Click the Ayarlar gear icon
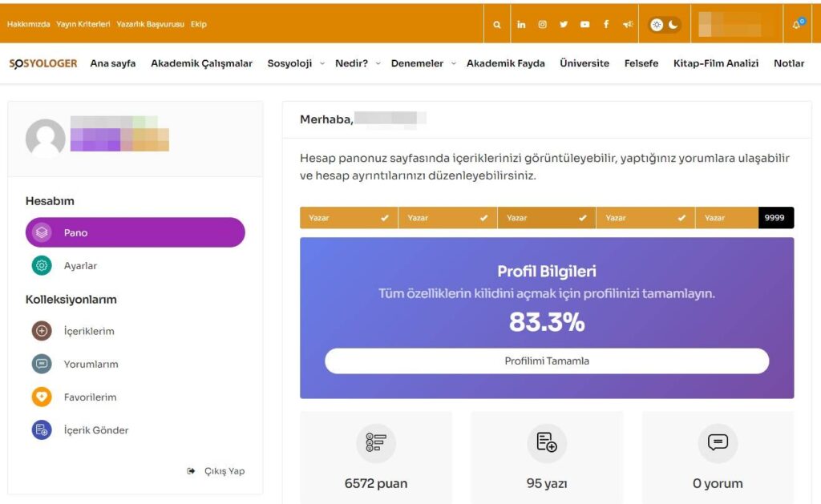The image size is (821, 504). 42,265
